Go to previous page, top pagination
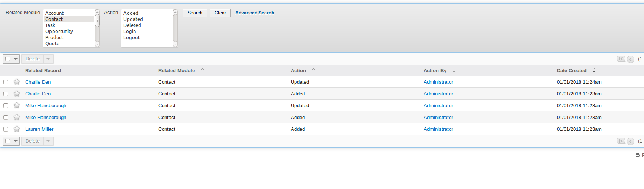The height and width of the screenshot is (189, 644). (631, 59)
